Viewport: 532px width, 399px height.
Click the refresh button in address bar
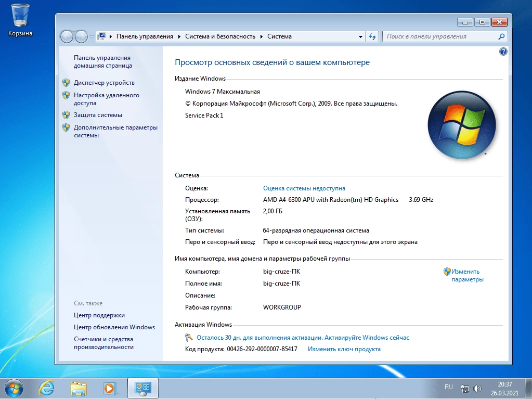tap(372, 36)
